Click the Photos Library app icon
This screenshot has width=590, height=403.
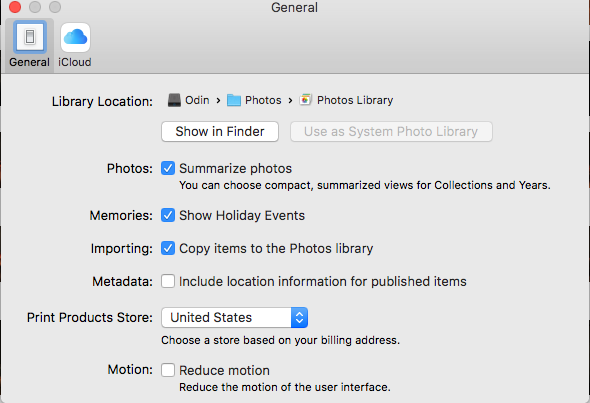[x=306, y=100]
